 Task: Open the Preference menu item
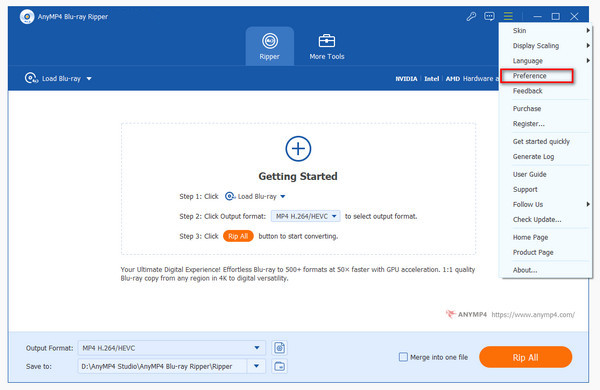click(x=537, y=76)
